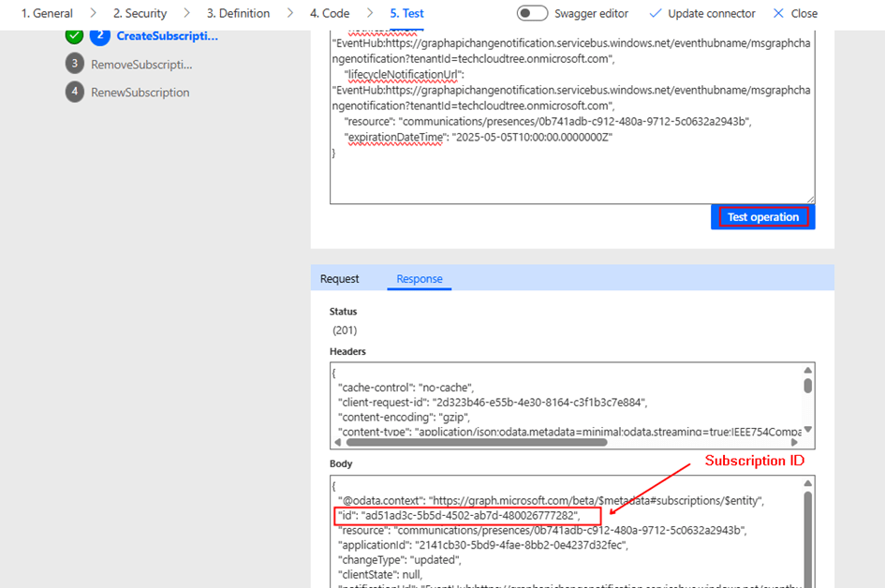This screenshot has height=588, width=885.
Task: Open the 1. General tab
Action: 47,13
